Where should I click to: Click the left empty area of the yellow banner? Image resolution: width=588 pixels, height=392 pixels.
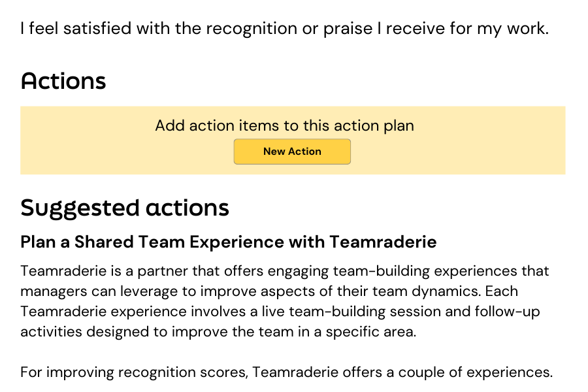tap(85, 141)
